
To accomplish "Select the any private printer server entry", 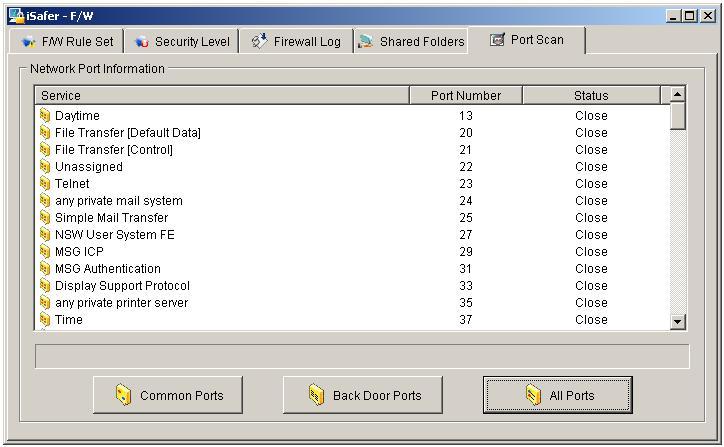I will pos(121,302).
